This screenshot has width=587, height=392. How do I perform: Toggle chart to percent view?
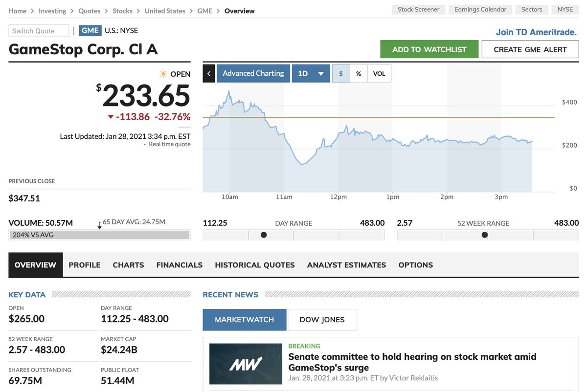click(x=359, y=73)
